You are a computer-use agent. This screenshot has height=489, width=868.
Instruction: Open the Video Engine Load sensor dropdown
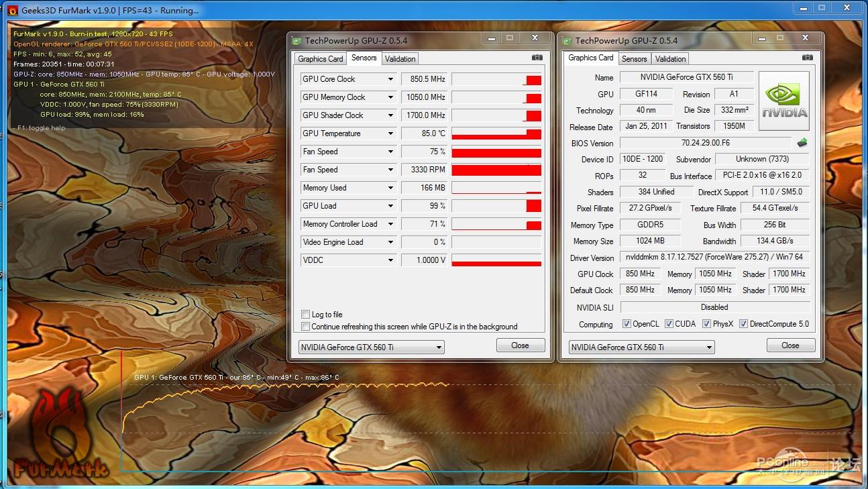coord(390,242)
